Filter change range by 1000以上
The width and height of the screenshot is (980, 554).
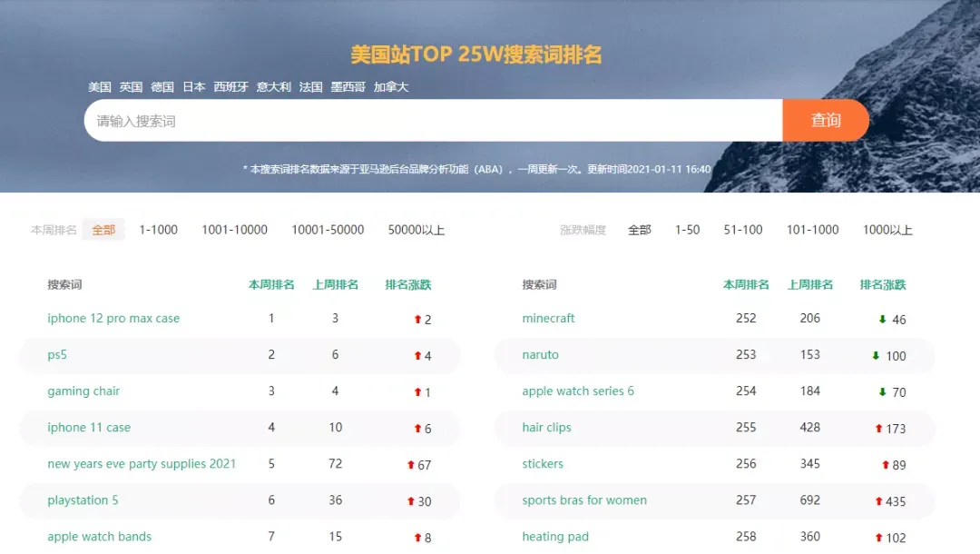tap(887, 230)
